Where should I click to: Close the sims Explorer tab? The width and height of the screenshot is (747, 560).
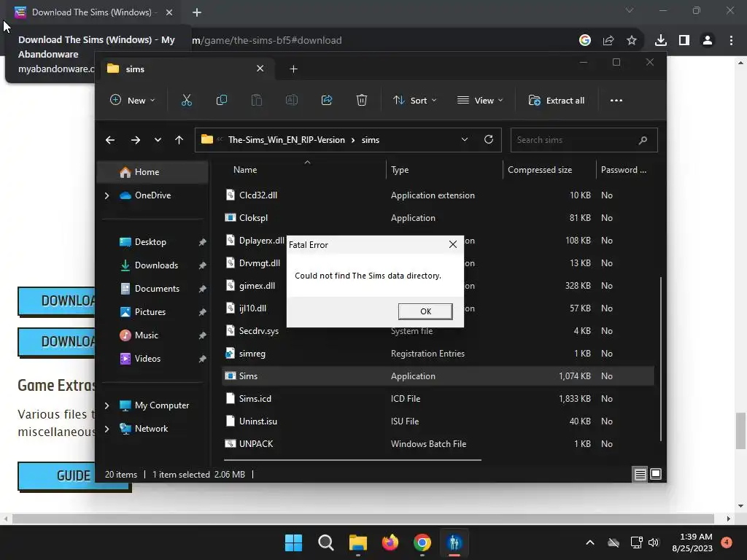pos(260,69)
